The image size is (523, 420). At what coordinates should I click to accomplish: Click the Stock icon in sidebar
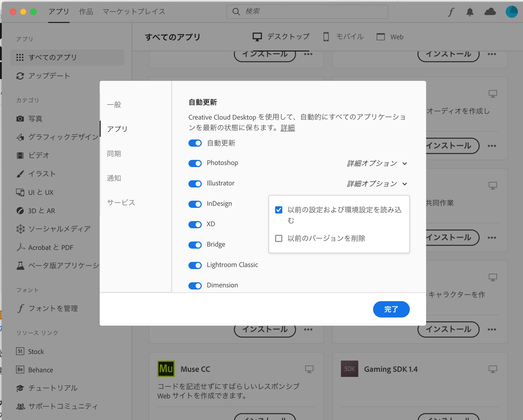click(20, 351)
